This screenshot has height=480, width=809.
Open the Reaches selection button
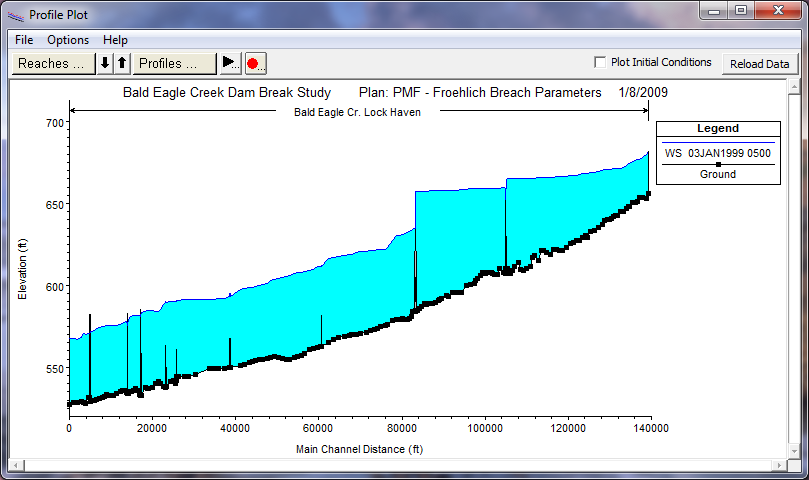click(53, 63)
